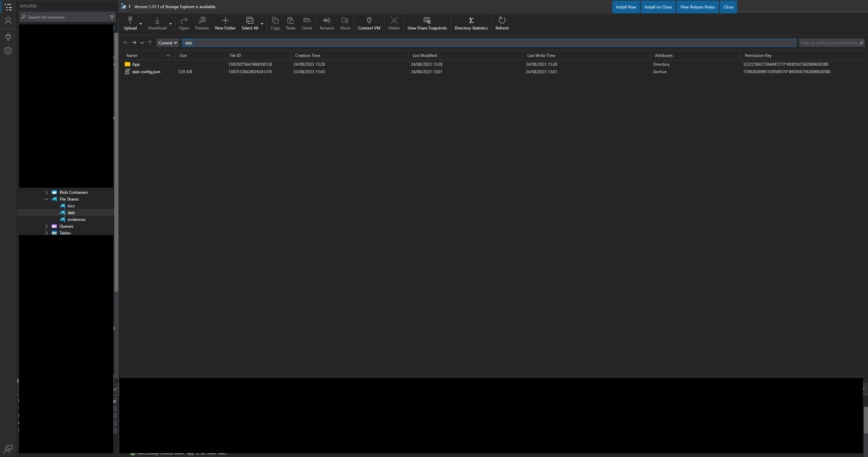Open the settings gear in sidebar
The image size is (868, 457).
[x=8, y=51]
